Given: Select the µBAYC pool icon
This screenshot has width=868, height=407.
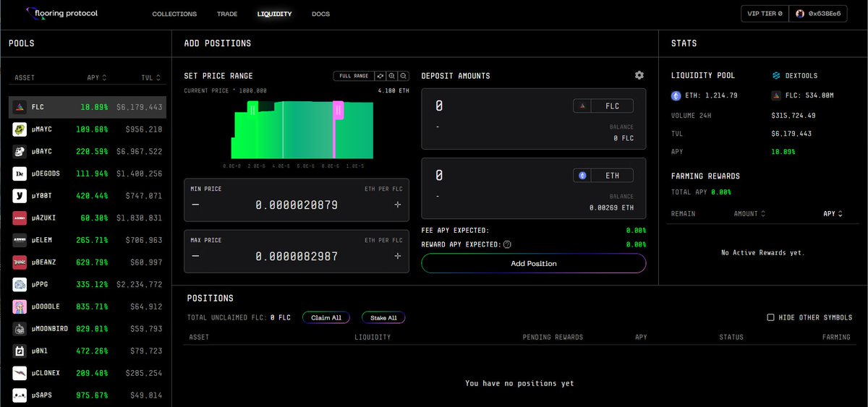Looking at the screenshot, I should [x=20, y=152].
